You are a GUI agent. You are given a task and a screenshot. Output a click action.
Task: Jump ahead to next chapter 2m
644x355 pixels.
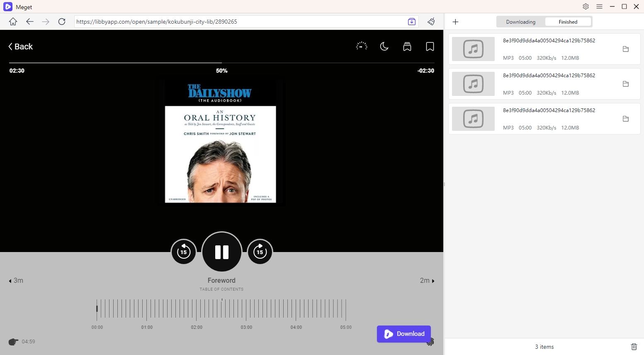[427, 281]
